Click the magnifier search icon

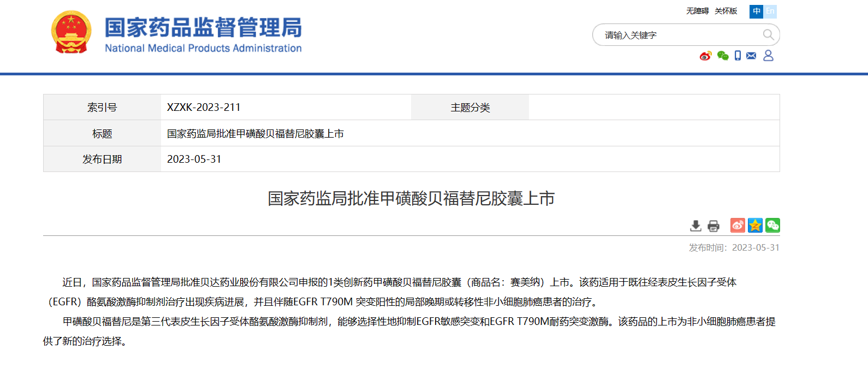pyautogui.click(x=768, y=35)
